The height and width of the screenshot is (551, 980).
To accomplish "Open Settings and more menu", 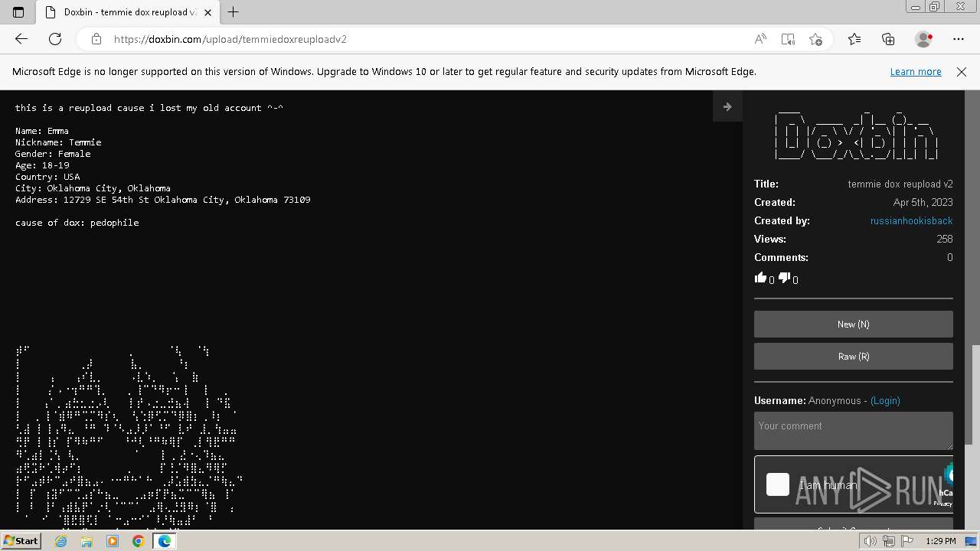I will coord(959,39).
